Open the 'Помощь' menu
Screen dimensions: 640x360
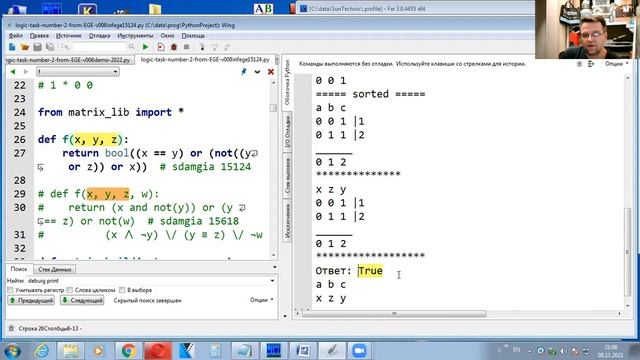point(193,36)
